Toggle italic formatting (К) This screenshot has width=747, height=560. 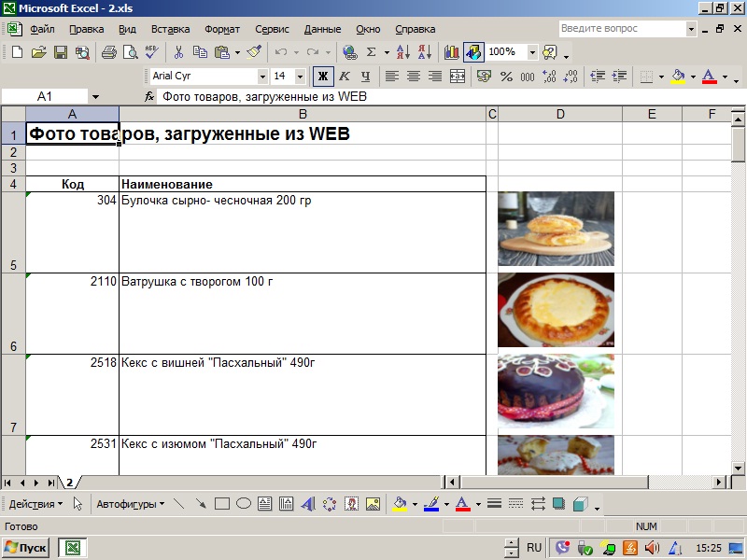[x=345, y=77]
